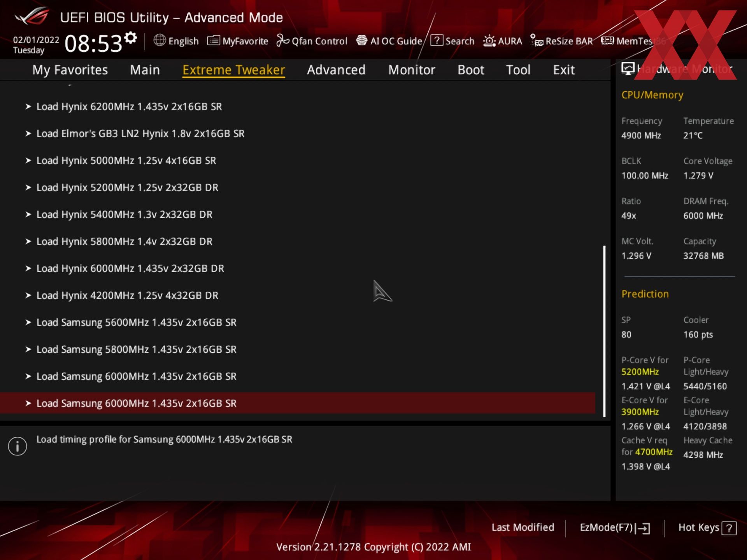Open Hot Keys help
The width and height of the screenshot is (747, 560).
(x=707, y=528)
